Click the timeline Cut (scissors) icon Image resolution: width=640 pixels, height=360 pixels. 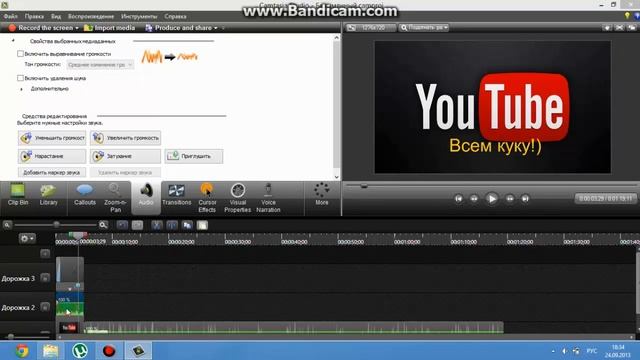point(157,225)
